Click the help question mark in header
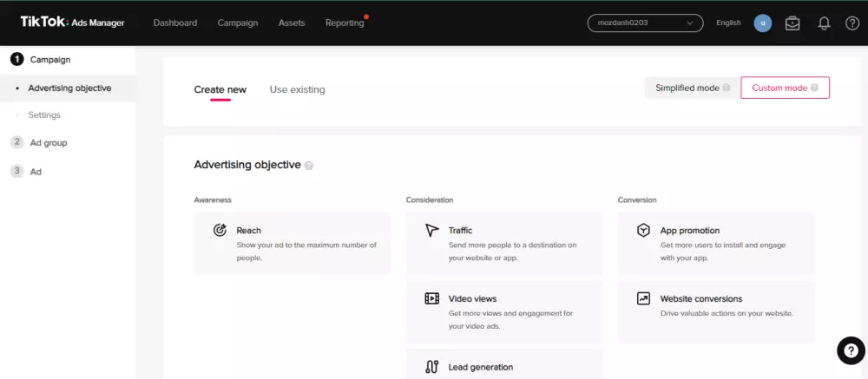The image size is (868, 379). click(852, 23)
